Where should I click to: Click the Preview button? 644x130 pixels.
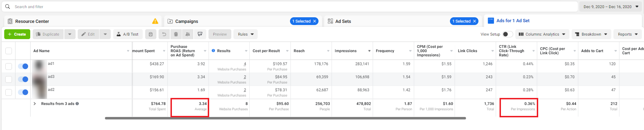click(x=220, y=34)
